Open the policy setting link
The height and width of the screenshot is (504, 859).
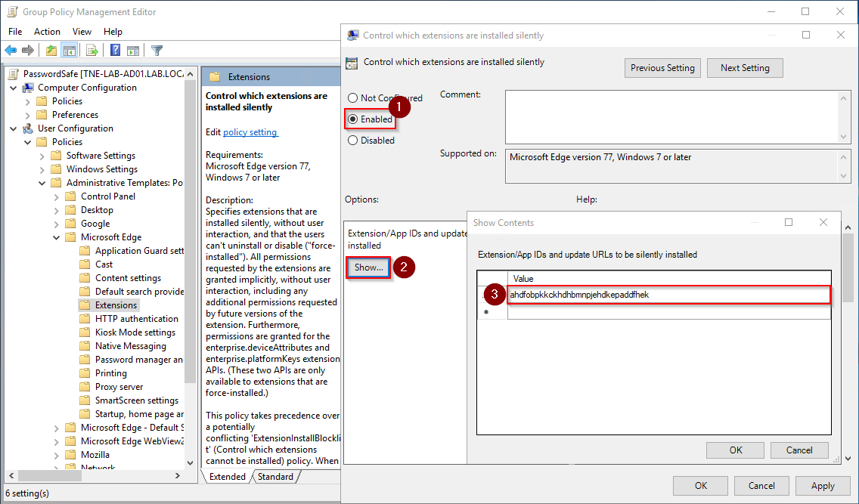click(x=250, y=132)
